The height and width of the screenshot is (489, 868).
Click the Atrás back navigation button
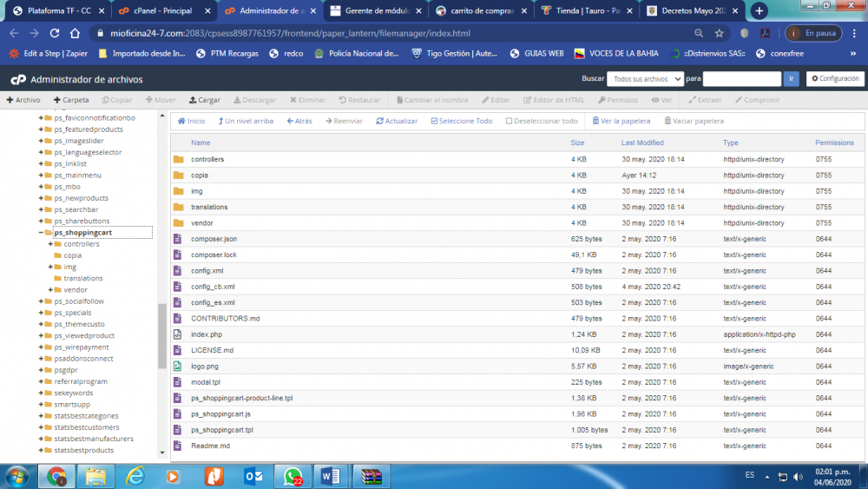click(x=299, y=121)
